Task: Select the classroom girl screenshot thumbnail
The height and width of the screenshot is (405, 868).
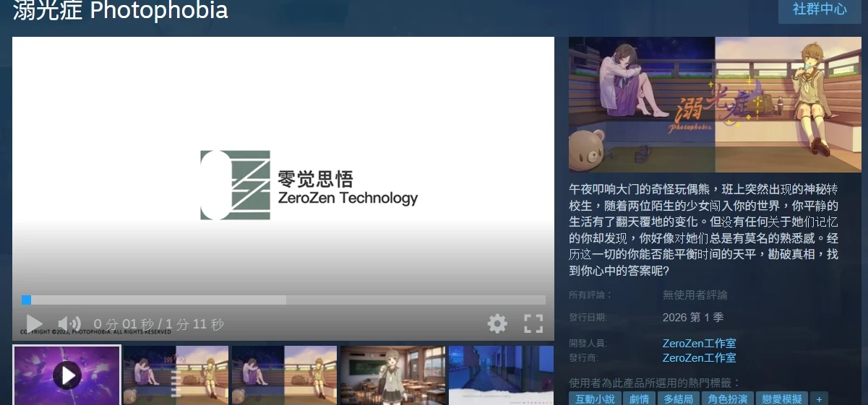Action: tap(392, 375)
